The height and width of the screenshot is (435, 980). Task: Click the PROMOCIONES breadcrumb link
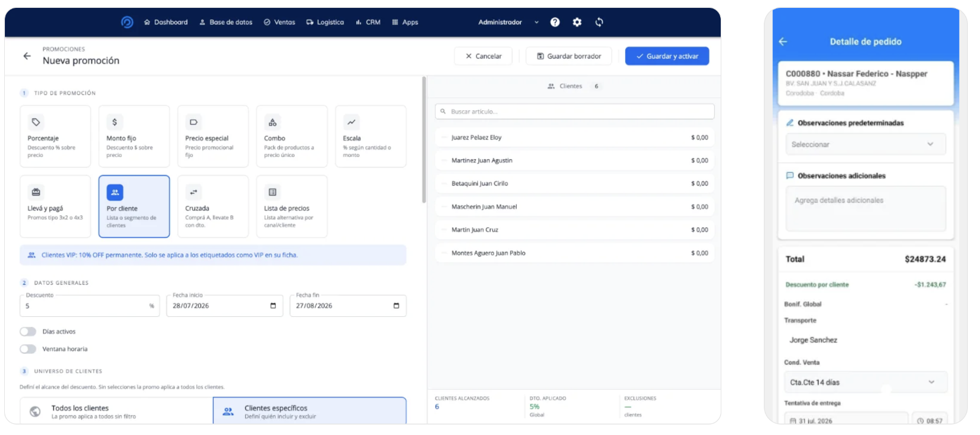pyautogui.click(x=64, y=49)
